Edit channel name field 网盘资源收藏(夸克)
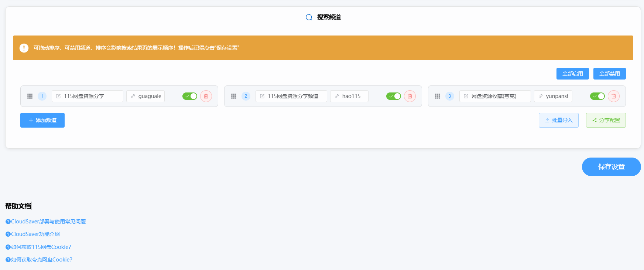Viewport: 644px width, 270px height. (x=495, y=96)
